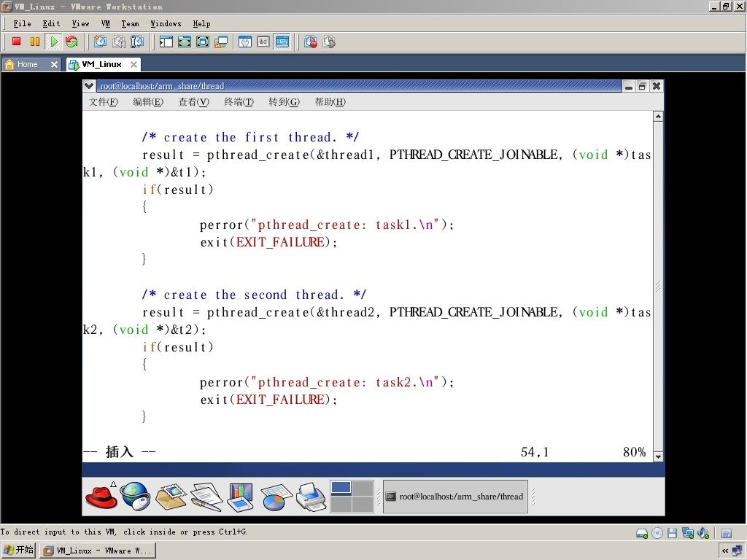Click the 开始 Start button
Image resolution: width=747 pixels, height=560 pixels.
coord(18,550)
